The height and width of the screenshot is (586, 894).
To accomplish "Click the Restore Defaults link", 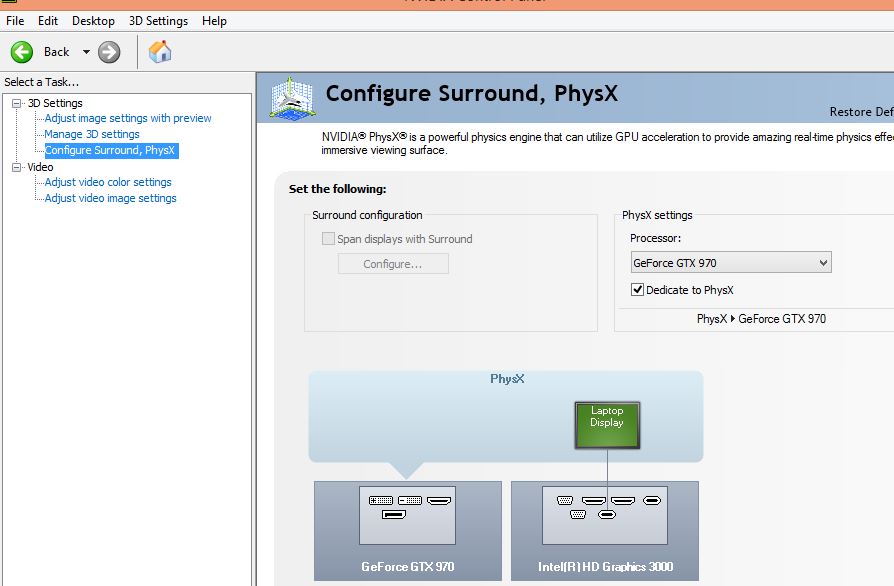I will click(x=862, y=112).
